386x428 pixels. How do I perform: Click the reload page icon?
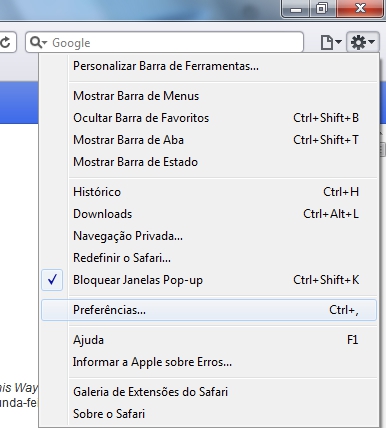click(x=6, y=42)
